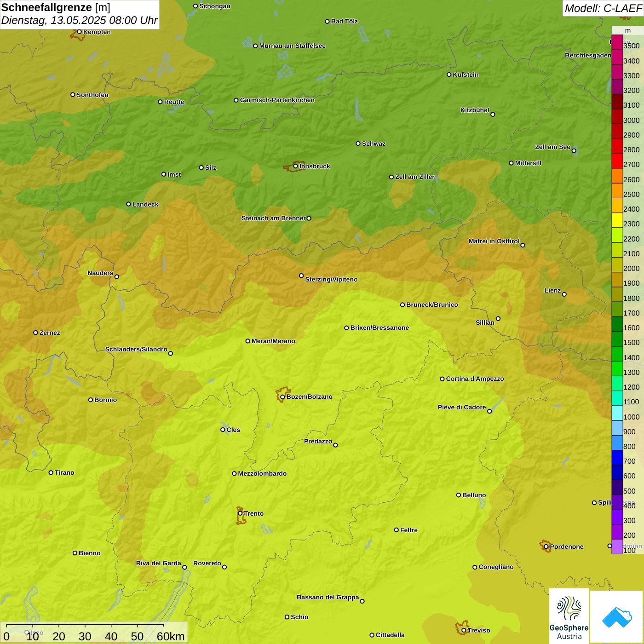Click the Feltre location dot
The height and width of the screenshot is (644, 644).
coord(396,530)
